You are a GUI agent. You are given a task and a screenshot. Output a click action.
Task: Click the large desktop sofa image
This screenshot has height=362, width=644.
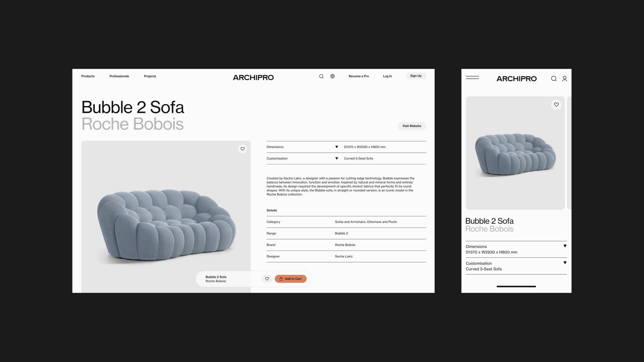point(166,217)
